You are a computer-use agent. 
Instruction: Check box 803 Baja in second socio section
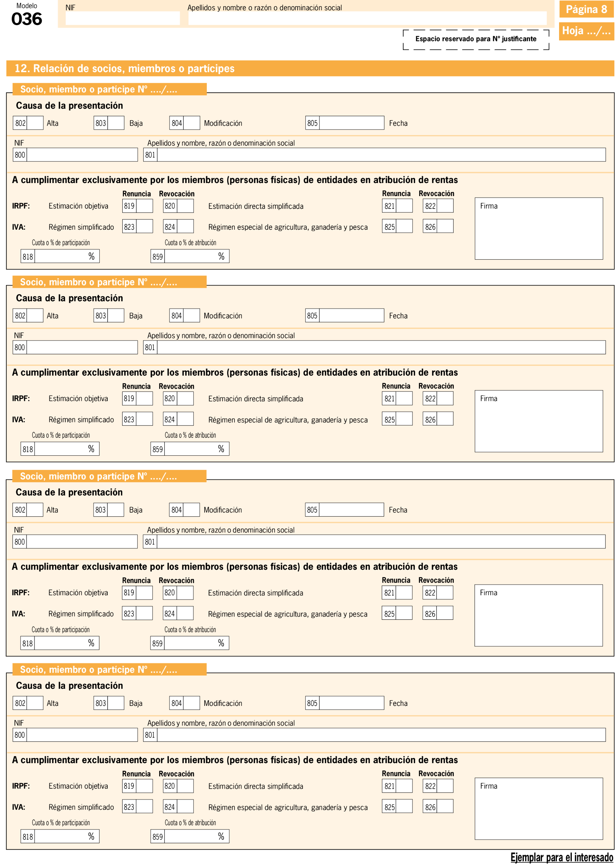116,316
